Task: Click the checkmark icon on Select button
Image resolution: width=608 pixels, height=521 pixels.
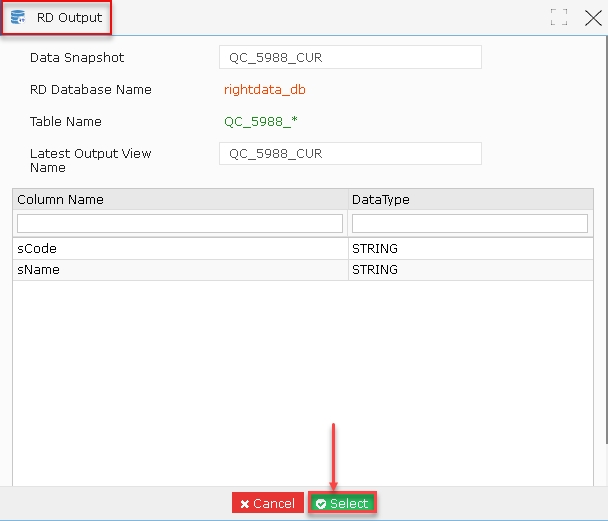Action: click(x=321, y=504)
